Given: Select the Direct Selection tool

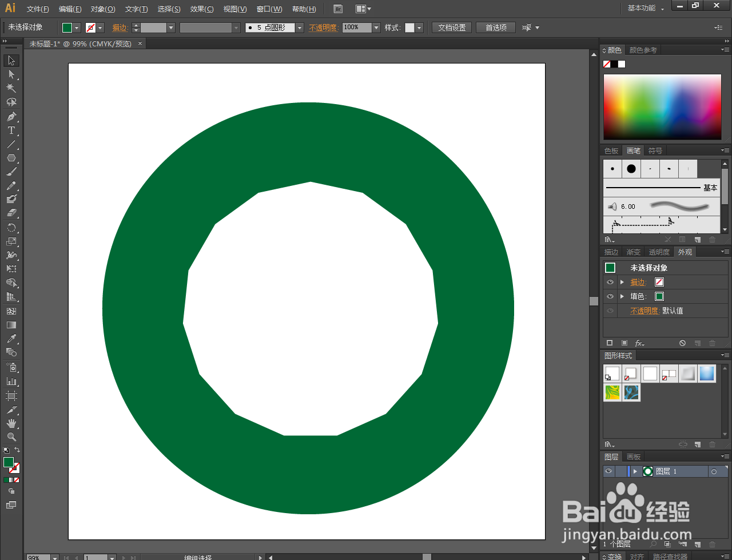Looking at the screenshot, I should tap(11, 74).
